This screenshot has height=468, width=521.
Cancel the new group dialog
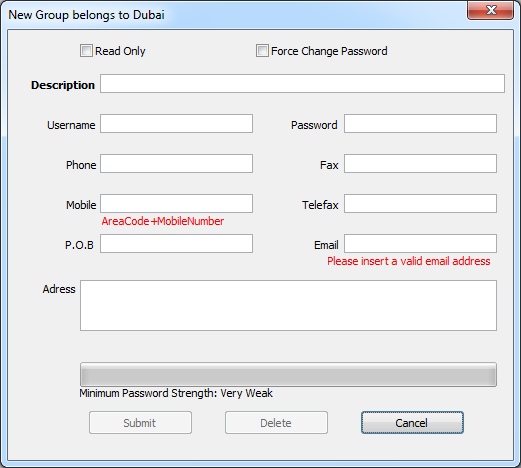(x=412, y=423)
